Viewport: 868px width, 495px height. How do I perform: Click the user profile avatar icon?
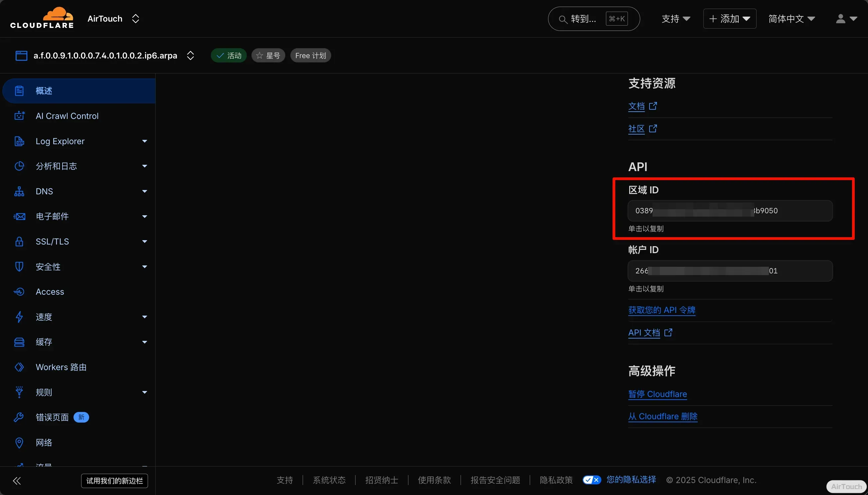840,19
